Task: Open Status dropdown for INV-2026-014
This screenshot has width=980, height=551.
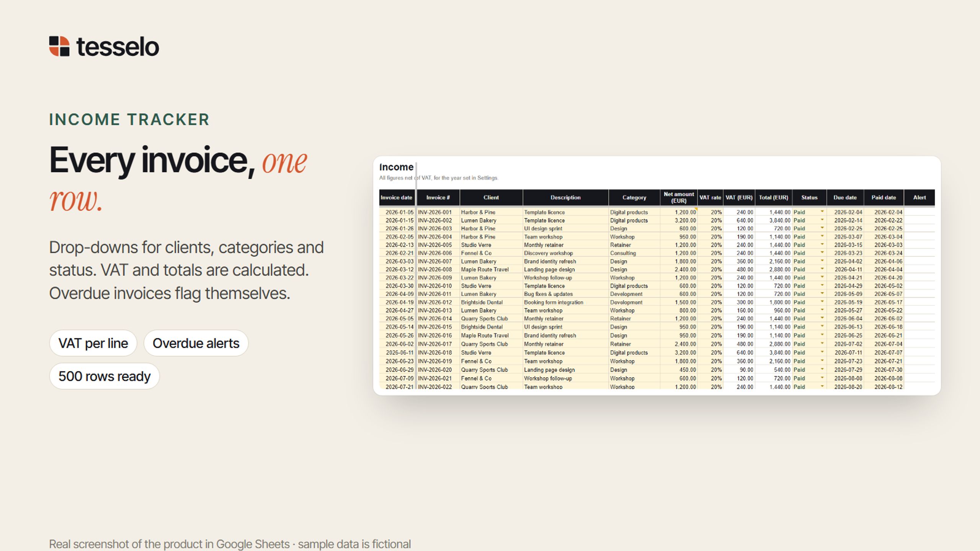Action: (x=822, y=318)
